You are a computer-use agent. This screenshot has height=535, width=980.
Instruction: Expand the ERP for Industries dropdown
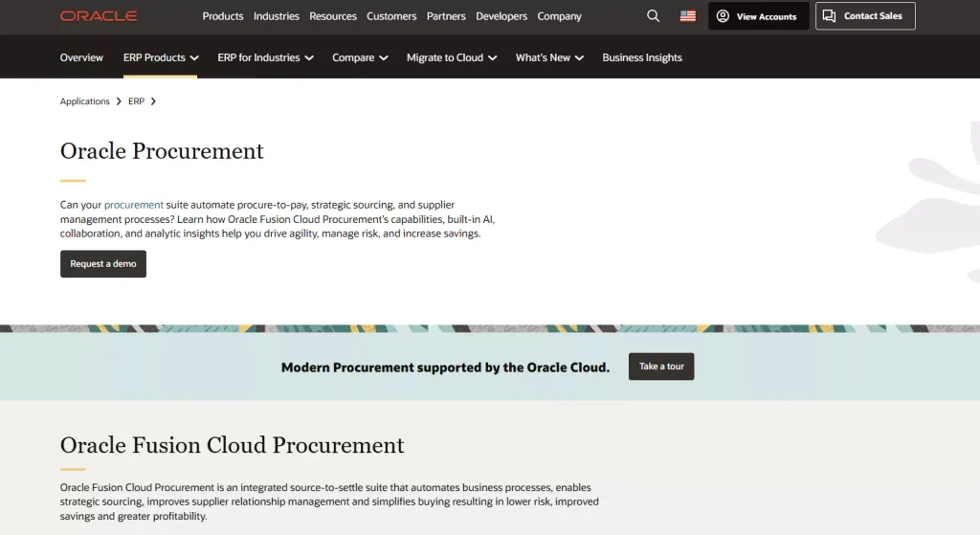(265, 57)
